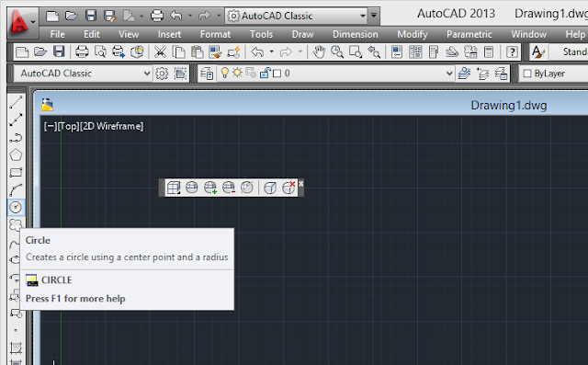
Task: Click Plot Preview in Standard toolbar
Action: coord(100,51)
